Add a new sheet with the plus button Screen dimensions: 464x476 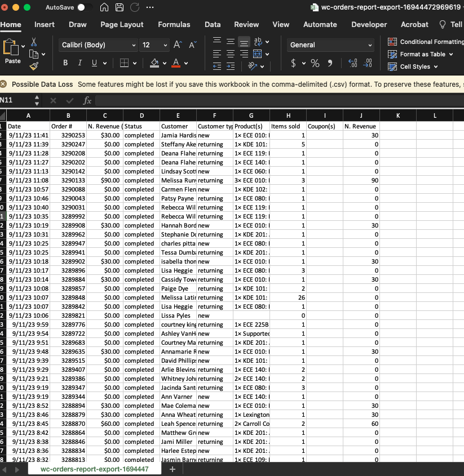[173, 469]
